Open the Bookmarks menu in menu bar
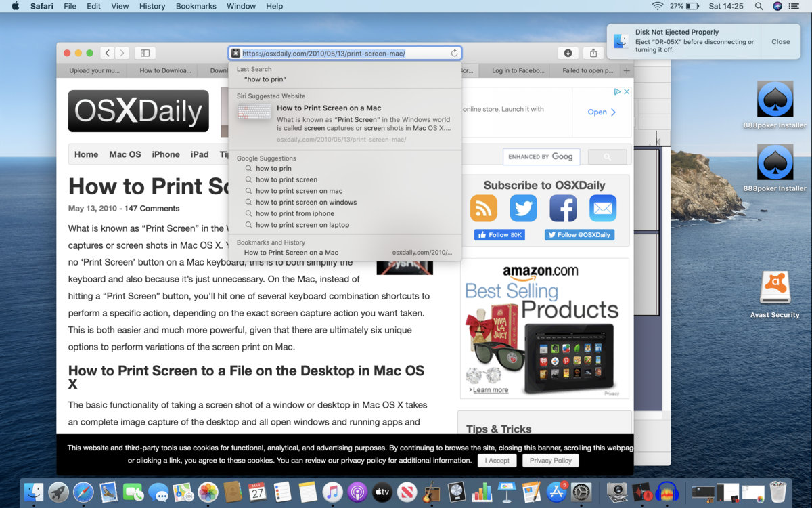 click(196, 6)
